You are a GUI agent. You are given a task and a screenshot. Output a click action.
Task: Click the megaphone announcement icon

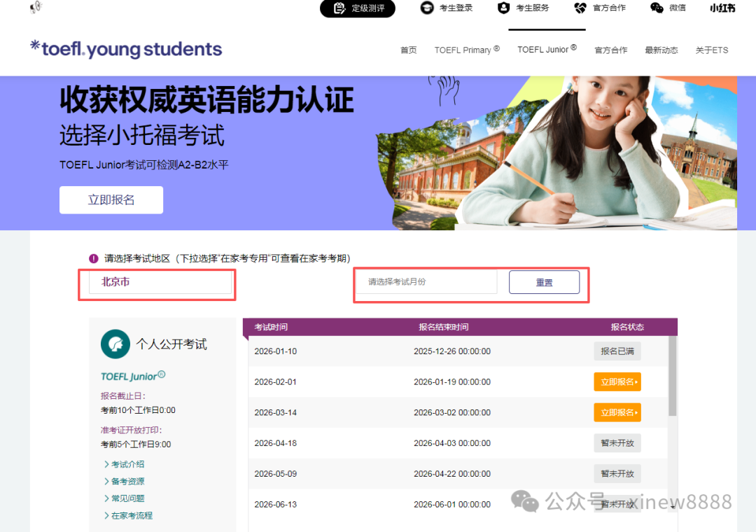click(36, 8)
